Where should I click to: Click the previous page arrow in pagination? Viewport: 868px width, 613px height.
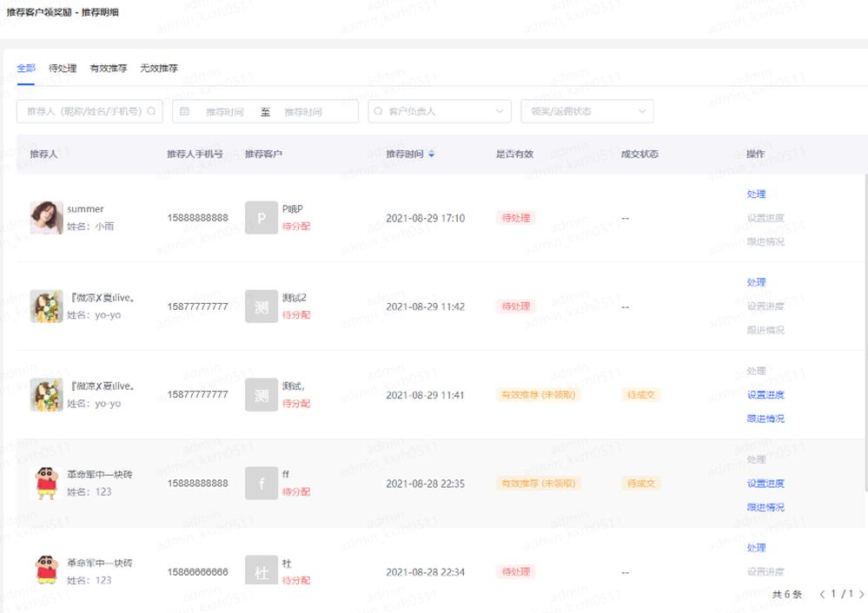tap(822, 595)
